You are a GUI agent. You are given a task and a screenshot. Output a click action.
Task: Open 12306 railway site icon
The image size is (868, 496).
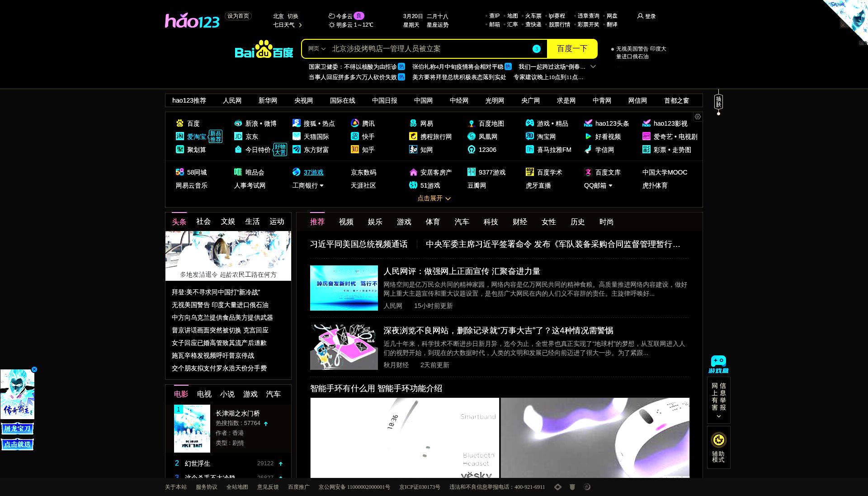[x=472, y=149]
